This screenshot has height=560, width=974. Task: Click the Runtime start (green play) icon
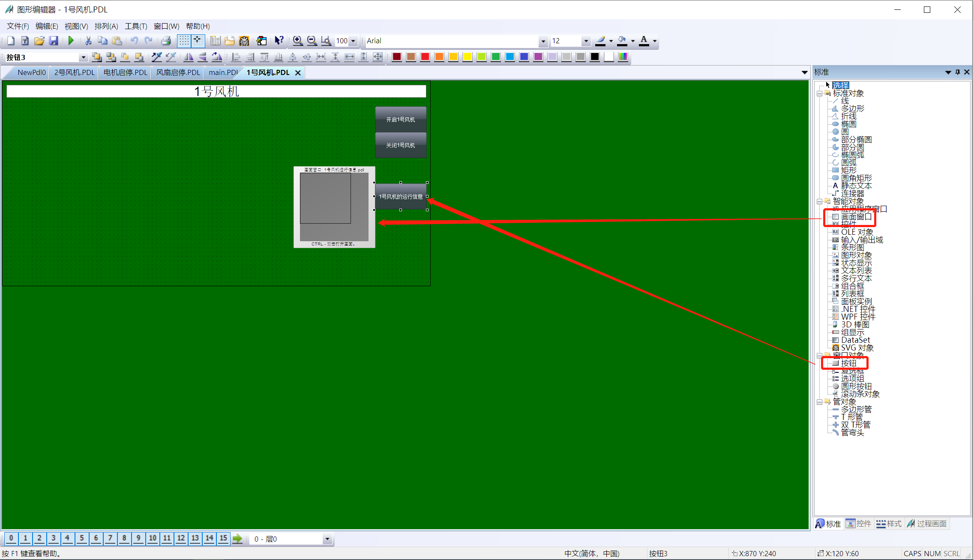(x=71, y=41)
